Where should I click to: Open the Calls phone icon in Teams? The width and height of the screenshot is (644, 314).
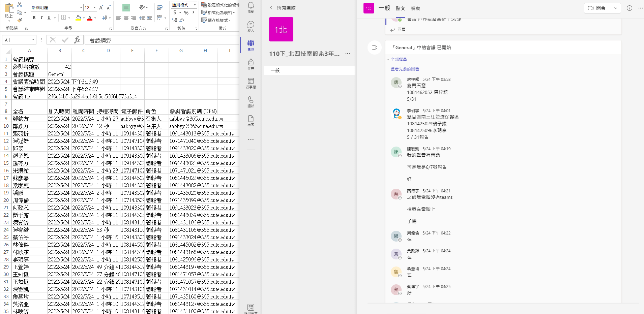(251, 101)
